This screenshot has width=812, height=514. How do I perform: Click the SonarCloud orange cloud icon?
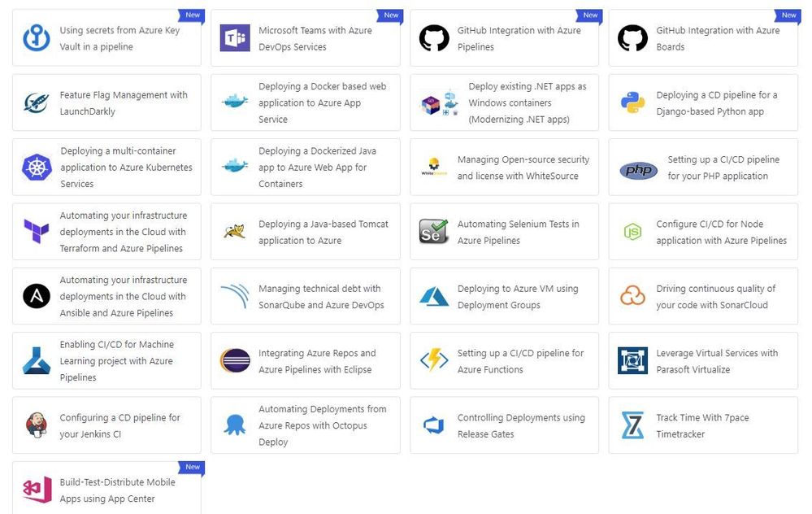[633, 296]
